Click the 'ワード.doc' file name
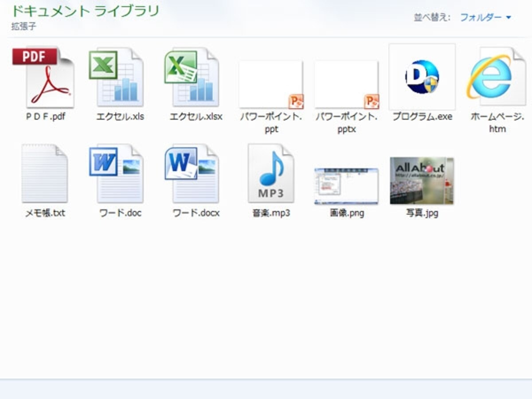 tap(120, 213)
